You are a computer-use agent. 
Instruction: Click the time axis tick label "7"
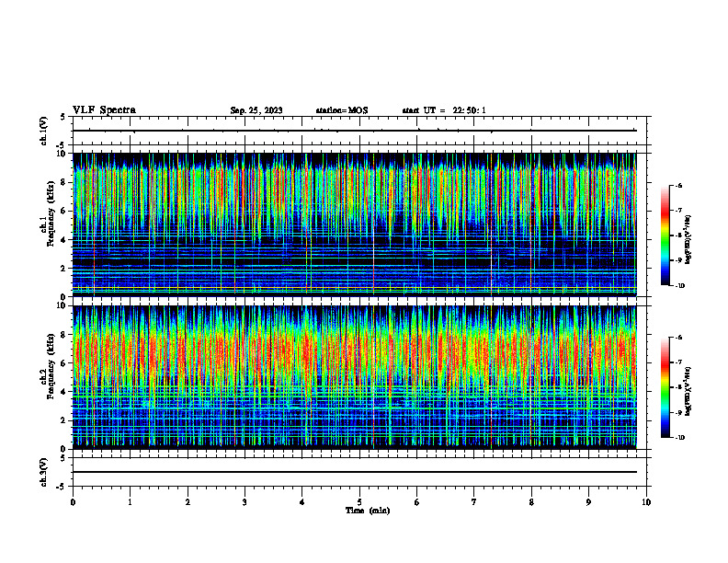[474, 502]
